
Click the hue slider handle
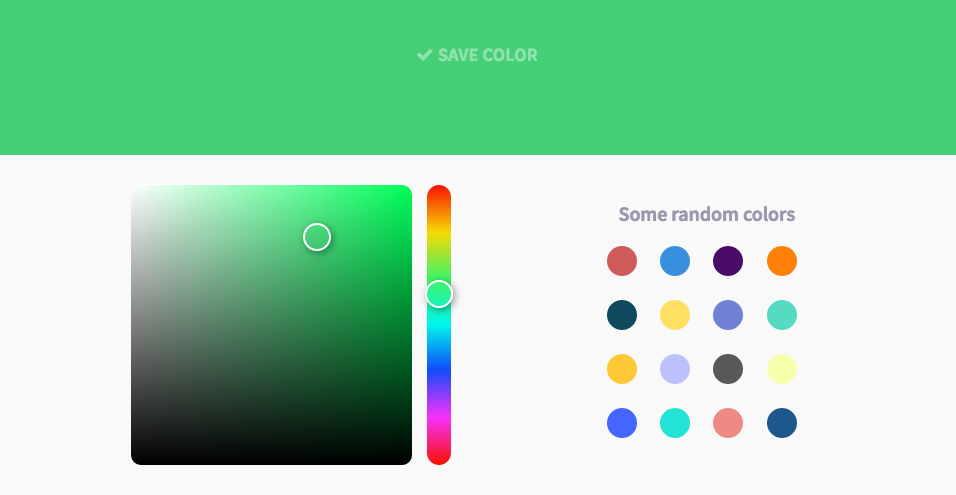tap(439, 294)
